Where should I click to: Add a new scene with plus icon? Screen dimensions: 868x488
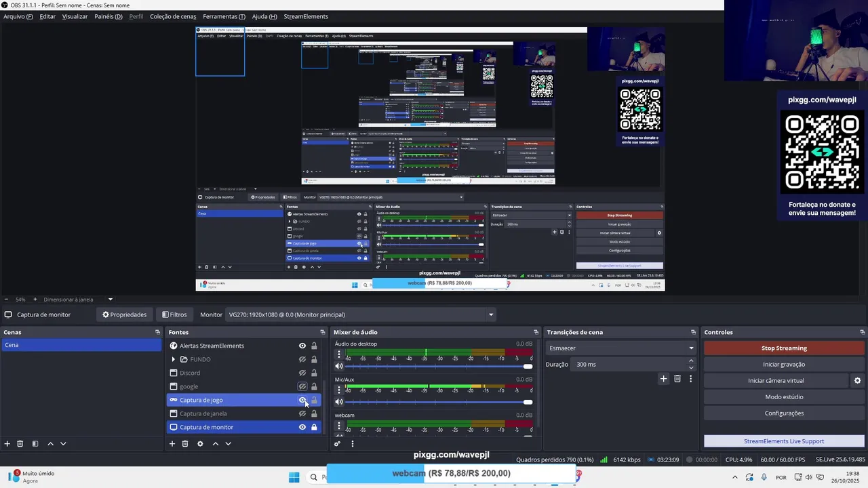tap(7, 444)
